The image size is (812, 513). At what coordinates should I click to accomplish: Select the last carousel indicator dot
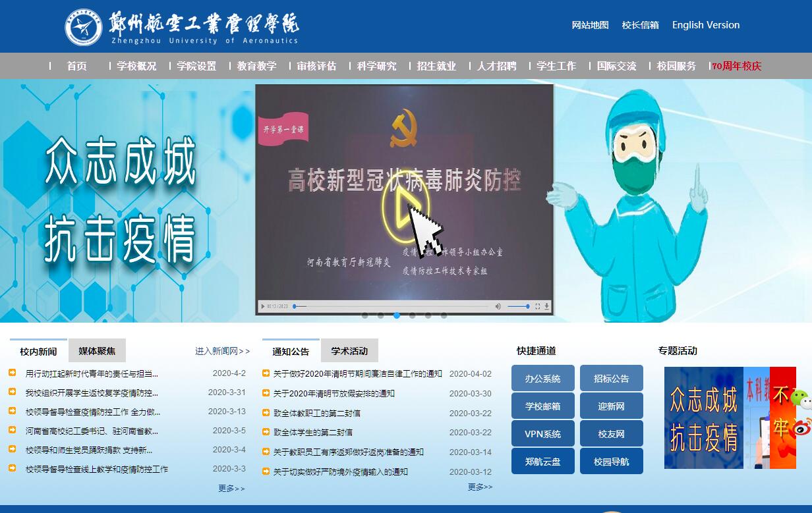tap(444, 315)
